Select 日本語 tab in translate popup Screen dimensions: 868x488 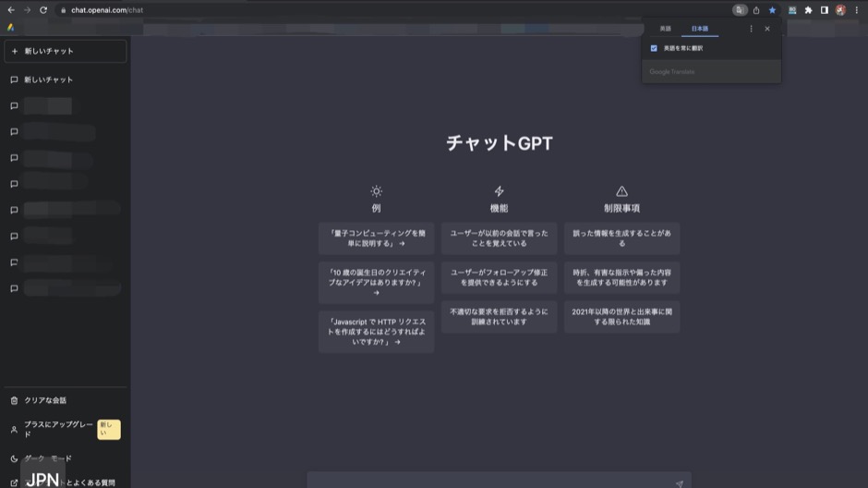click(700, 29)
